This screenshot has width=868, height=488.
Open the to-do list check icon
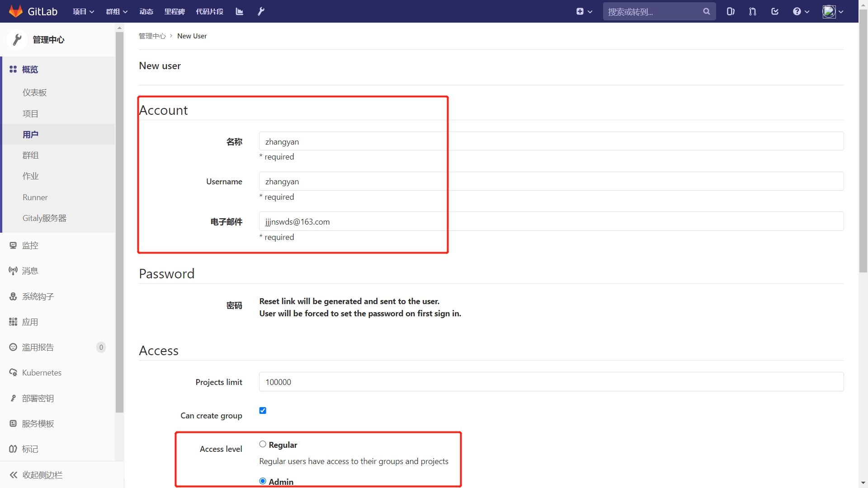774,11
